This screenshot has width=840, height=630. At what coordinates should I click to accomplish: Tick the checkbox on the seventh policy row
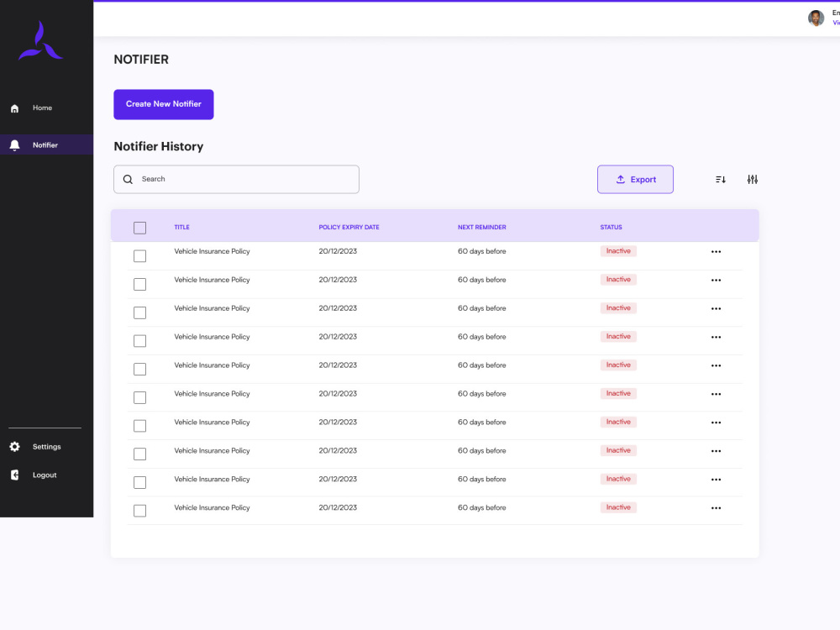coord(139,426)
